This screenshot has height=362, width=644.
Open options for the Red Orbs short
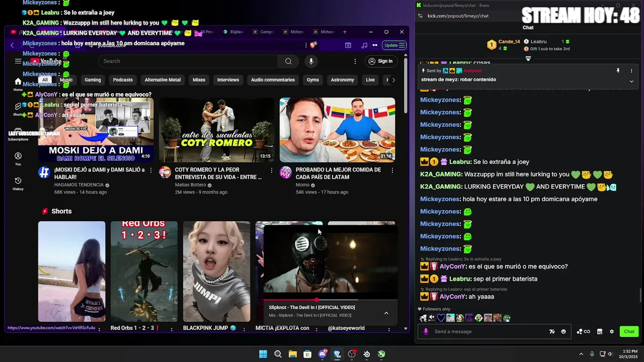coord(172,329)
